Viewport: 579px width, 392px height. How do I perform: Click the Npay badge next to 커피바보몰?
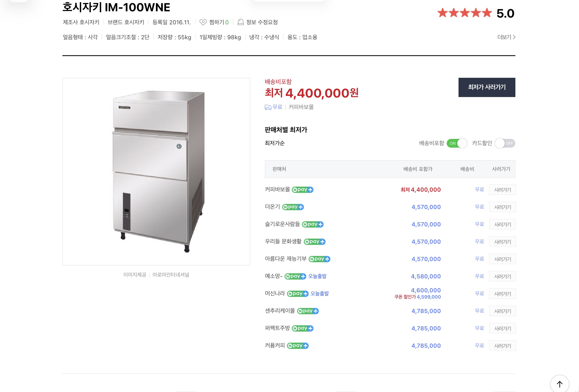tap(302, 190)
